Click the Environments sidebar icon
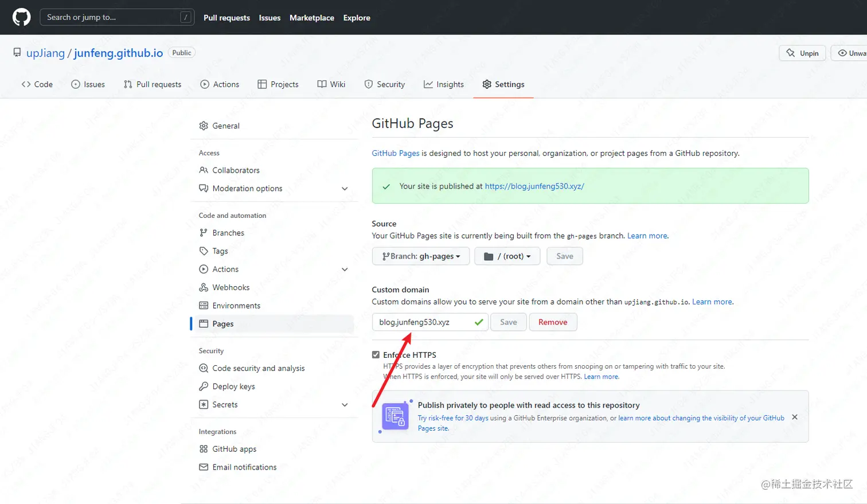867x504 pixels. click(x=204, y=306)
